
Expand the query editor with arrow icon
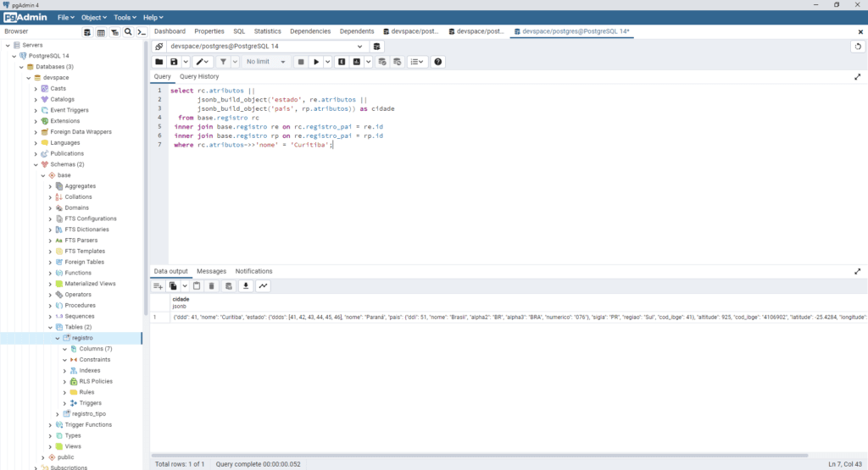[858, 77]
